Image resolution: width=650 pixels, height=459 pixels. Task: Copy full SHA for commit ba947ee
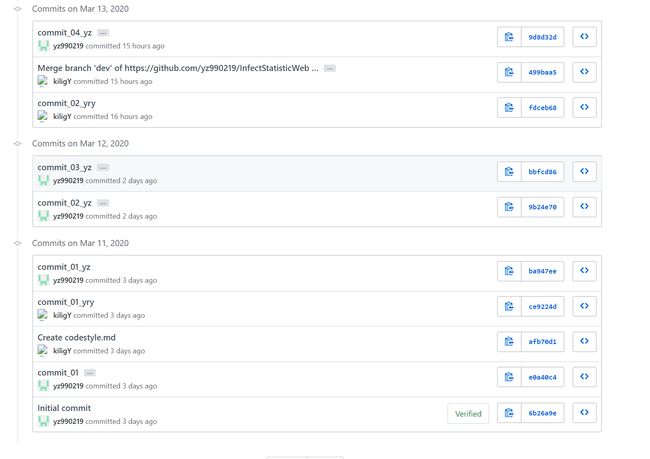[509, 271]
